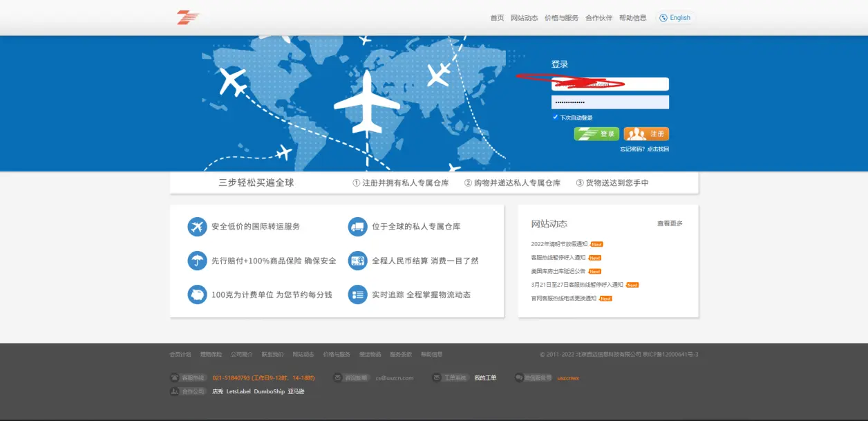Click 网站动态 in the footer links
Viewport: 868px width, 421px height.
tap(303, 355)
